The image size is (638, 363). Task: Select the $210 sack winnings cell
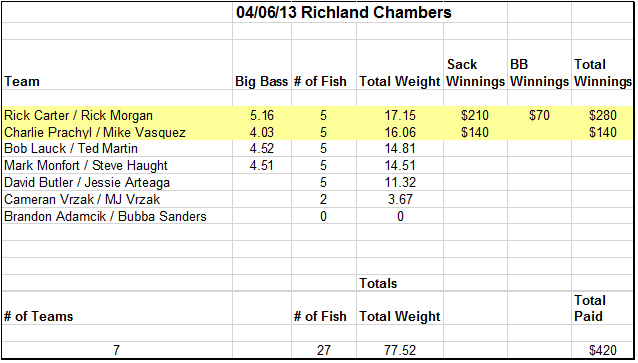tap(475, 116)
